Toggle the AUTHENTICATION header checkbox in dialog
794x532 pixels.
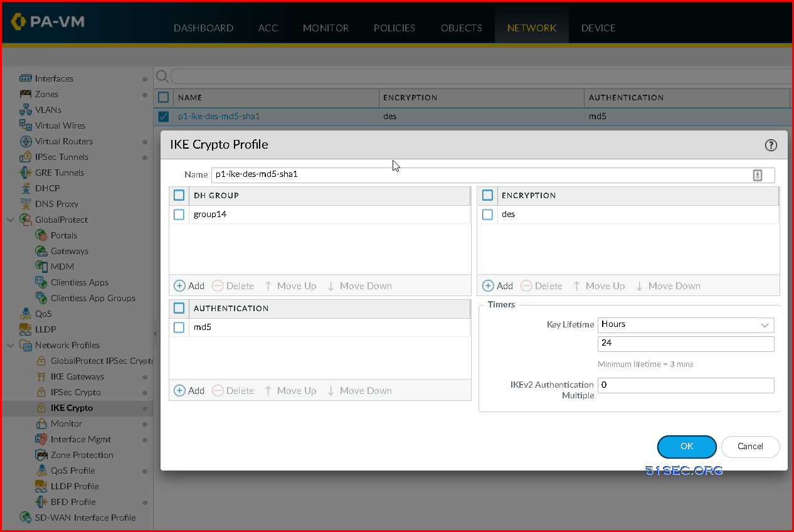(x=179, y=308)
